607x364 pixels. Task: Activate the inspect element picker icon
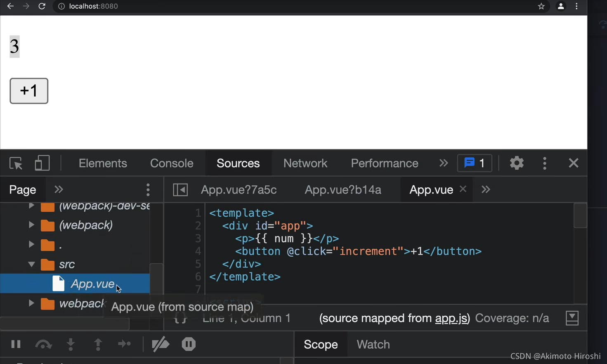16,163
